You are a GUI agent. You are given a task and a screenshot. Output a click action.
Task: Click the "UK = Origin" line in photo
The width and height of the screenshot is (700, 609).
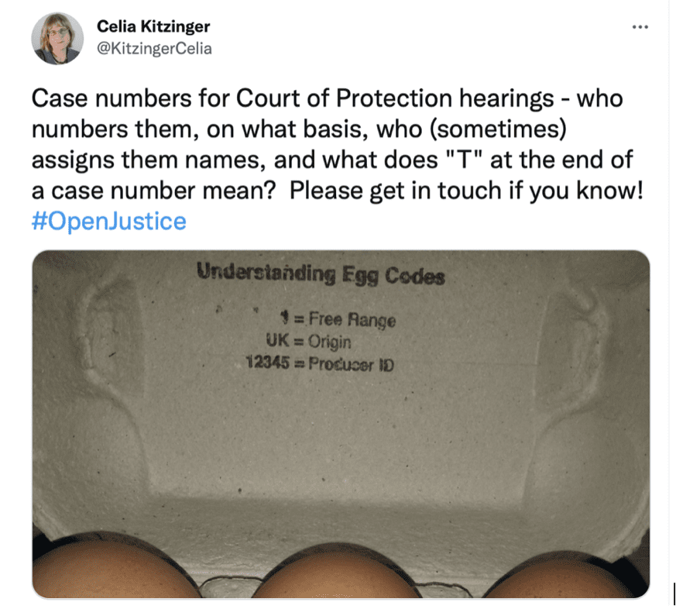tap(308, 341)
